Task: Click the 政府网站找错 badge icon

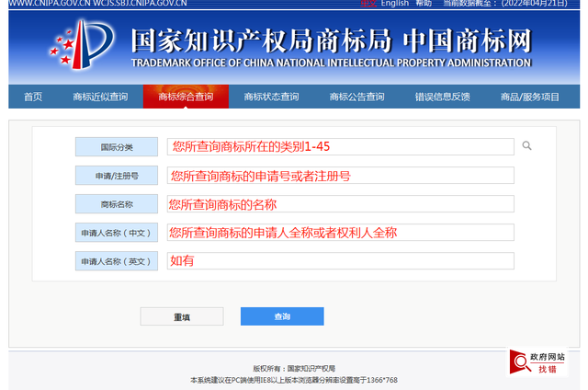Action: pos(537,362)
